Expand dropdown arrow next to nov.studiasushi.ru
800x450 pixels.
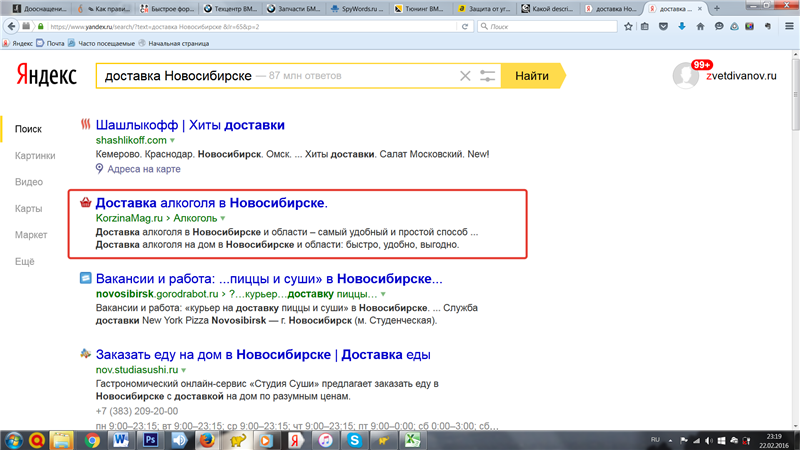click(188, 371)
